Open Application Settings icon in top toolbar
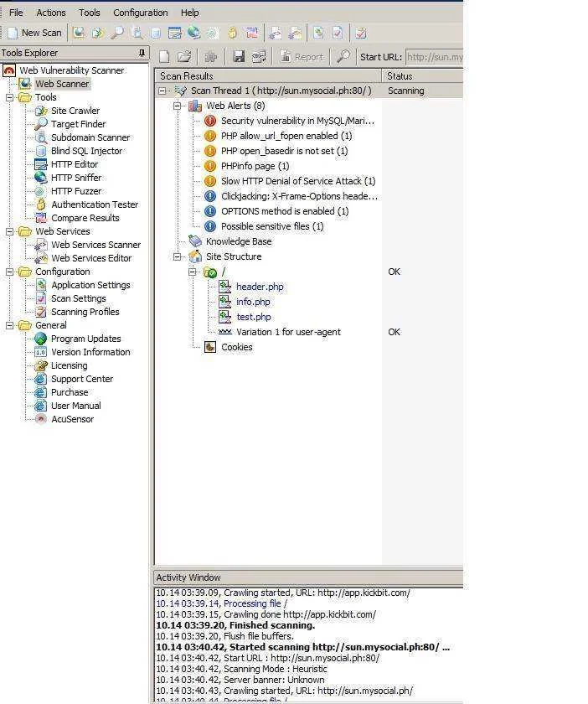Screen dimensions: 588x704 point(318,33)
